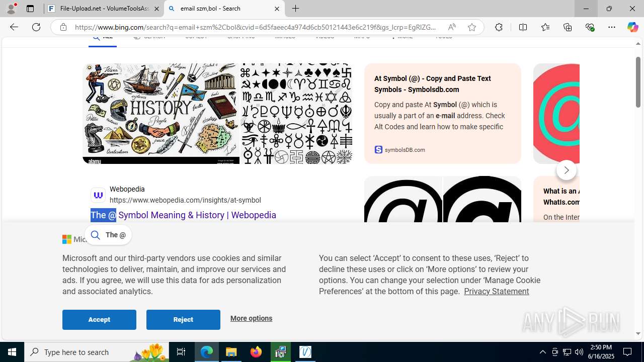Screen dimensions: 644x362
Task: Open the V-logo app in taskbar
Action: (x=305, y=352)
